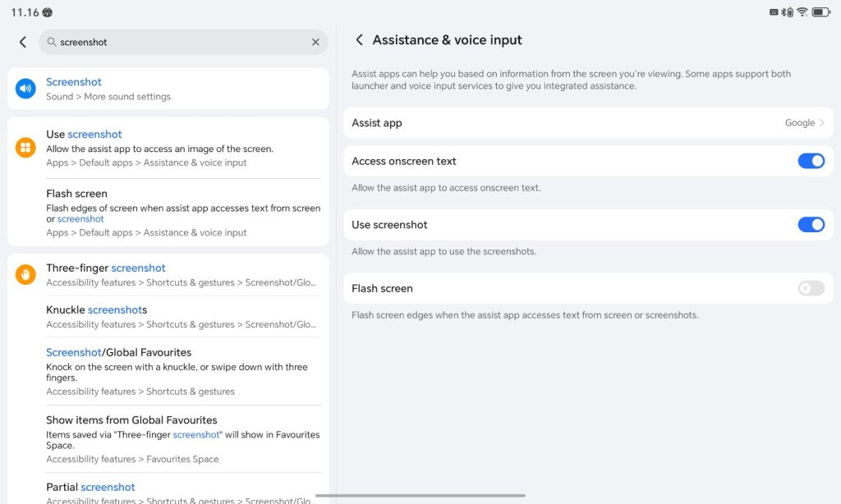The width and height of the screenshot is (841, 504).
Task: Clear the search text with X icon
Action: tap(315, 42)
